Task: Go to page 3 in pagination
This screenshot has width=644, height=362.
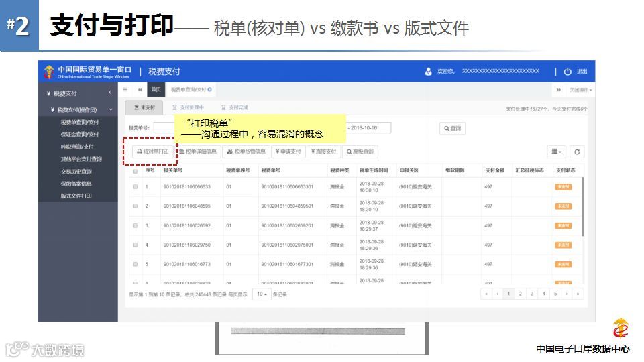Action: point(532,294)
